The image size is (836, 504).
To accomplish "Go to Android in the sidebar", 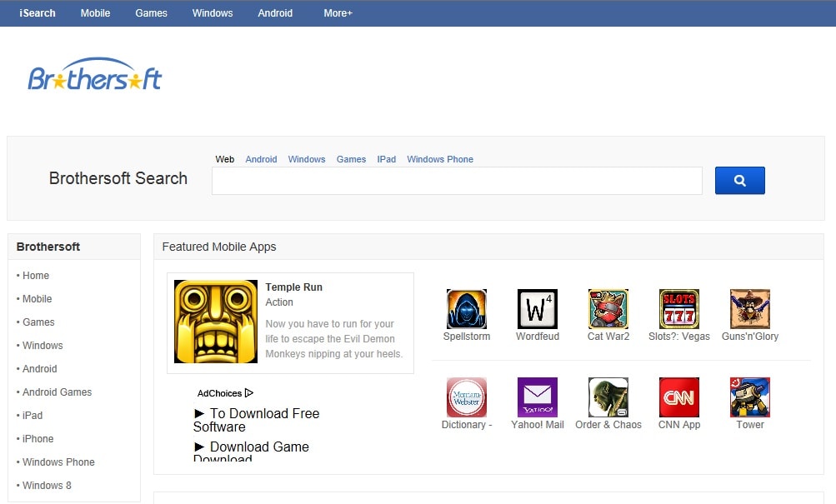I will [39, 369].
